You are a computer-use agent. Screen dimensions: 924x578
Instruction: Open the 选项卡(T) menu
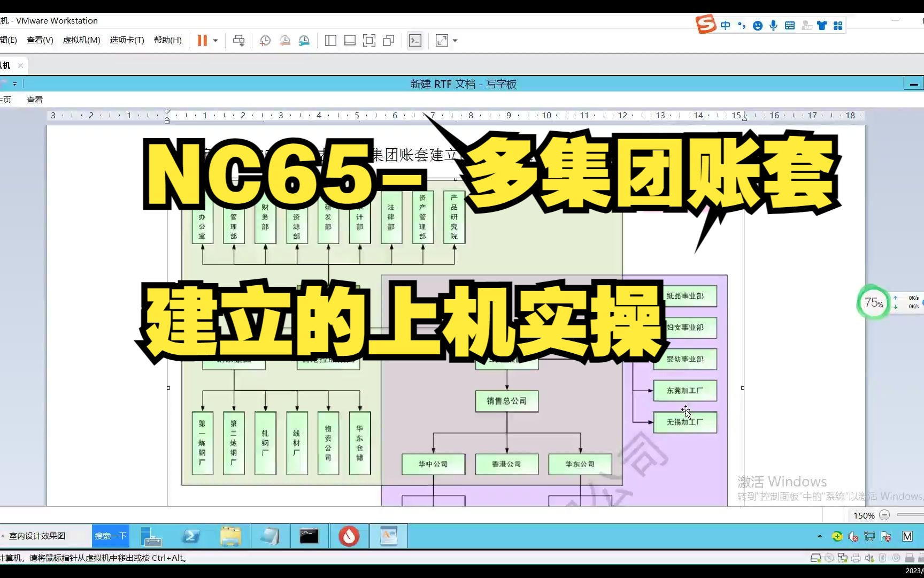tap(127, 40)
